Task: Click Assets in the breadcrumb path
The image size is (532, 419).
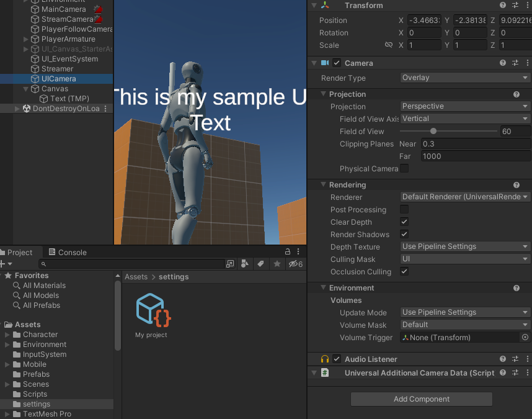Action: 136,276
